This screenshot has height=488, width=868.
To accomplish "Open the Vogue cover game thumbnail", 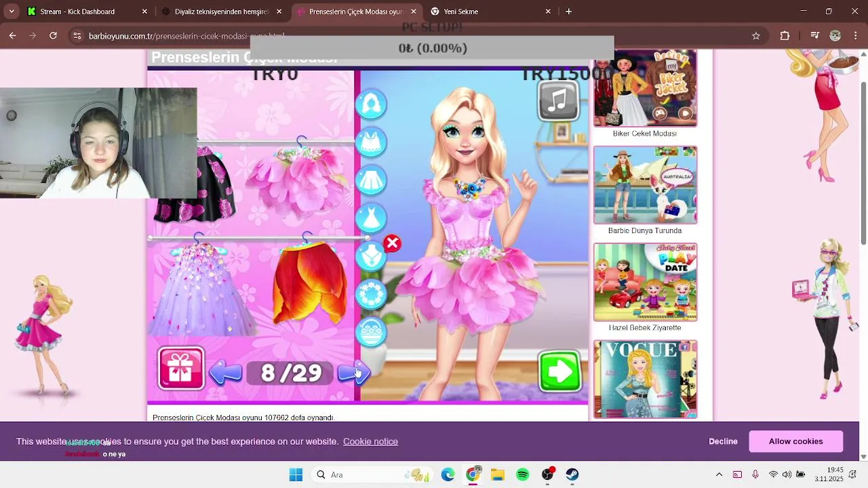I will tap(645, 379).
